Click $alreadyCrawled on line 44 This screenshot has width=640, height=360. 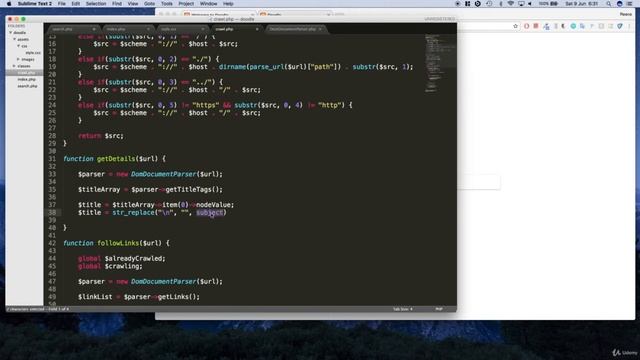tap(135, 258)
